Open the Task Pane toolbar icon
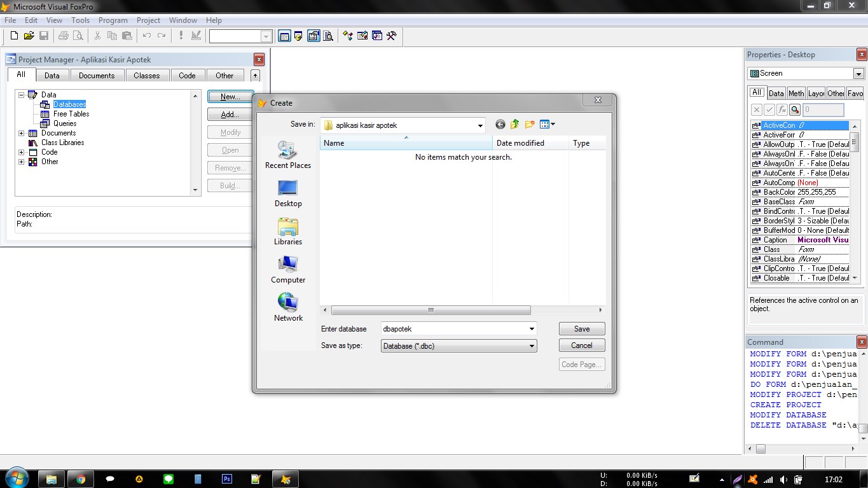The height and width of the screenshot is (488, 868). point(377,36)
